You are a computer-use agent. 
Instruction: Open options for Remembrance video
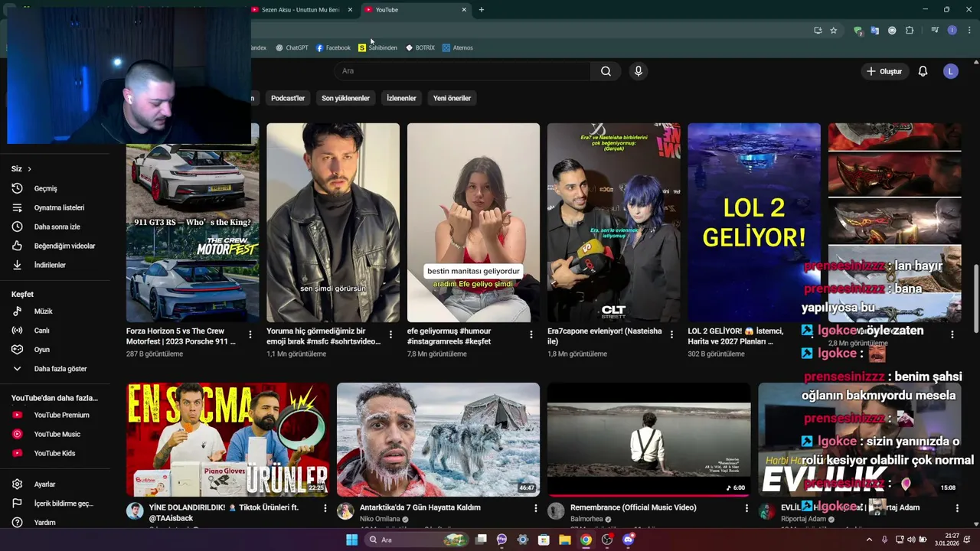pyautogui.click(x=746, y=508)
